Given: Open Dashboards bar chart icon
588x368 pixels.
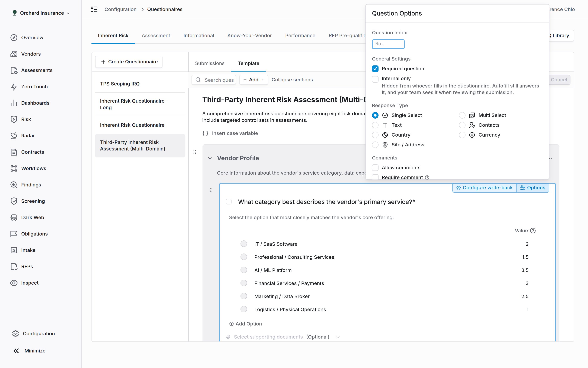Looking at the screenshot, I should click(x=14, y=103).
